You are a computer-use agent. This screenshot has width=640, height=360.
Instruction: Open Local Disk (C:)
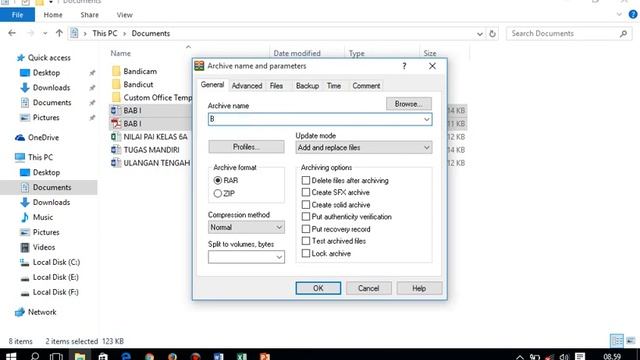pyautogui.click(x=56, y=262)
